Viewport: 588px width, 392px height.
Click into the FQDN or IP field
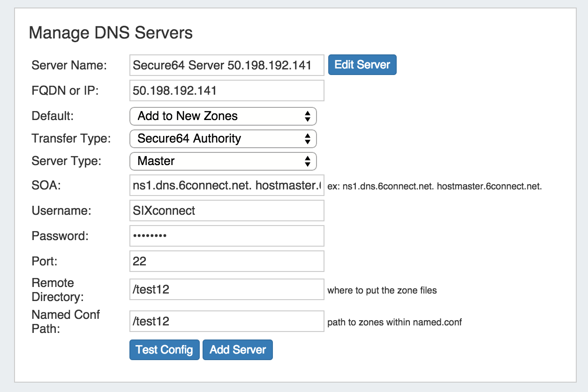point(226,90)
